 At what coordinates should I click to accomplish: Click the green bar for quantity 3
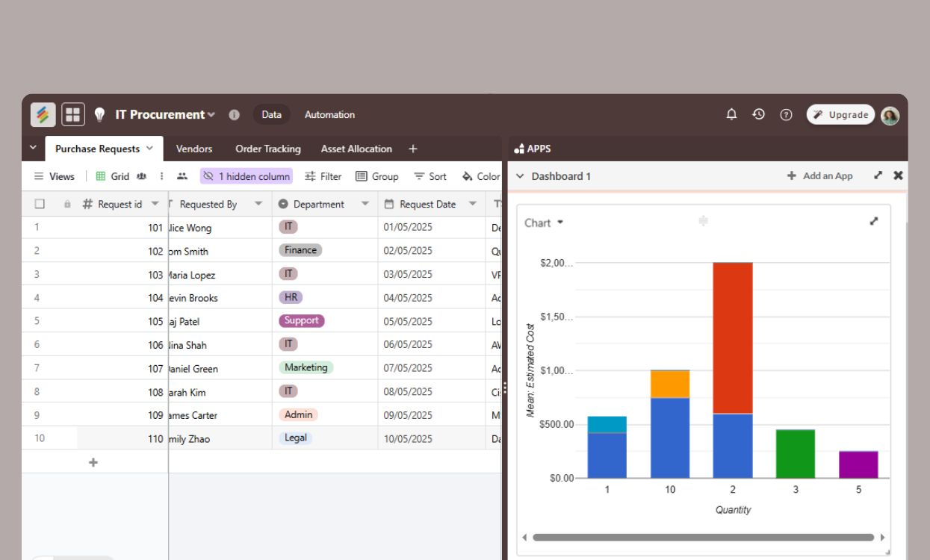click(796, 454)
